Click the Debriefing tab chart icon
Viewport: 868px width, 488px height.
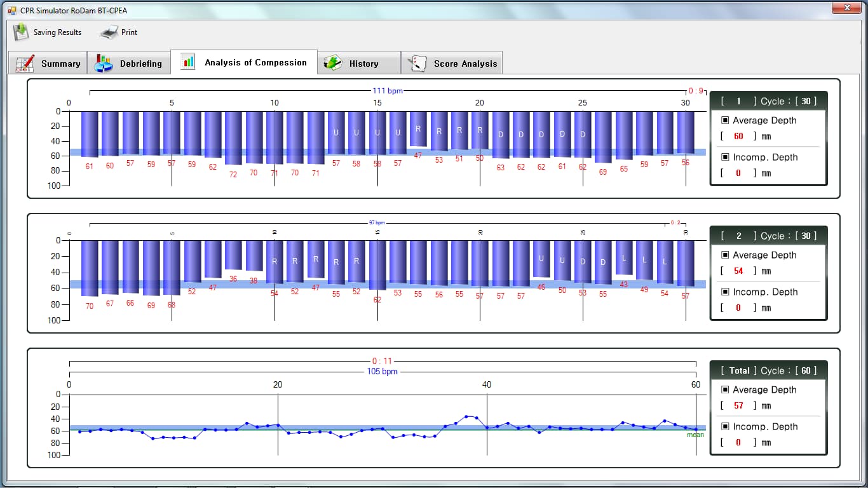coord(104,64)
